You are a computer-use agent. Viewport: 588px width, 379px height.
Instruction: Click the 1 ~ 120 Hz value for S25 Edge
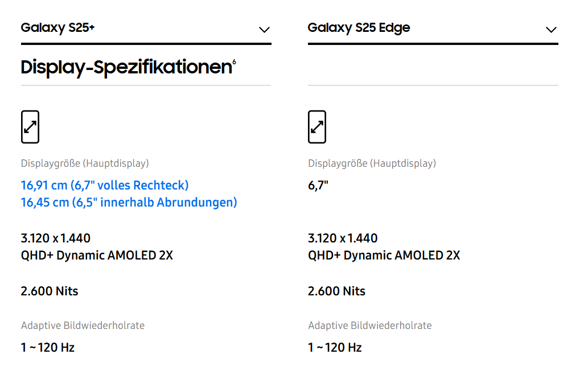(x=335, y=347)
